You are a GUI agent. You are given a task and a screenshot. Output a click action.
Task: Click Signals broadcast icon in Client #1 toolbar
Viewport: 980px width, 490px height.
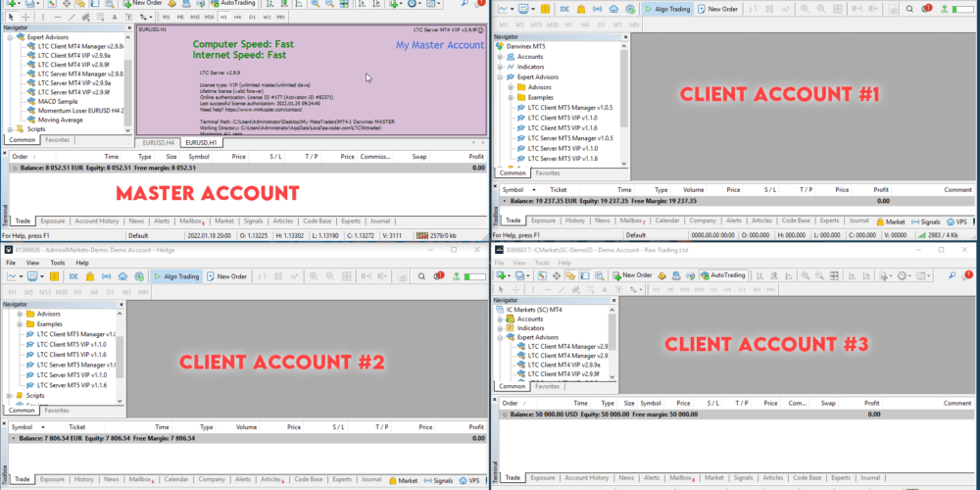coord(598,10)
